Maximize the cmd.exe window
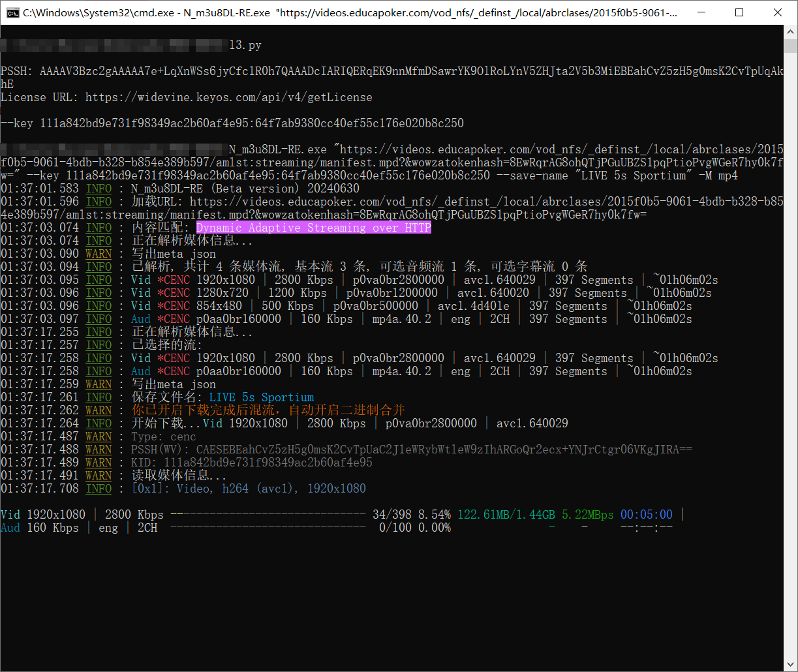The image size is (798, 672). pyautogui.click(x=739, y=12)
